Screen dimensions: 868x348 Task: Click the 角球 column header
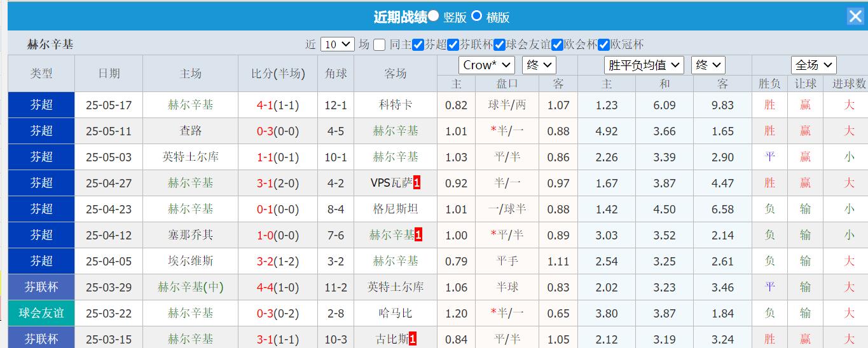[x=336, y=74]
